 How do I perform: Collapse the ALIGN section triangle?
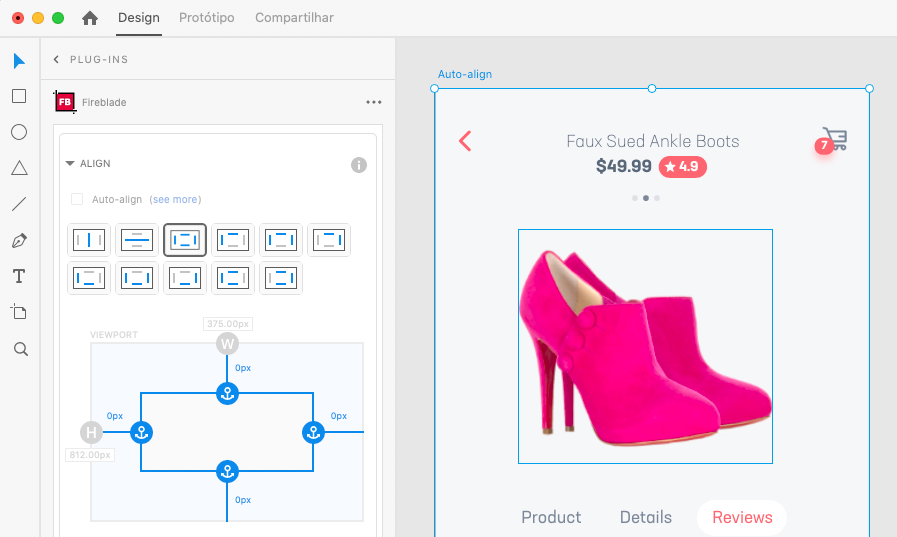(70, 164)
